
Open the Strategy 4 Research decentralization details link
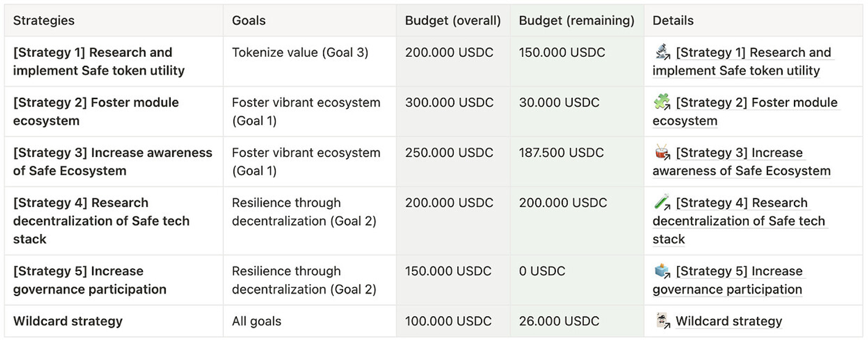[740, 221]
